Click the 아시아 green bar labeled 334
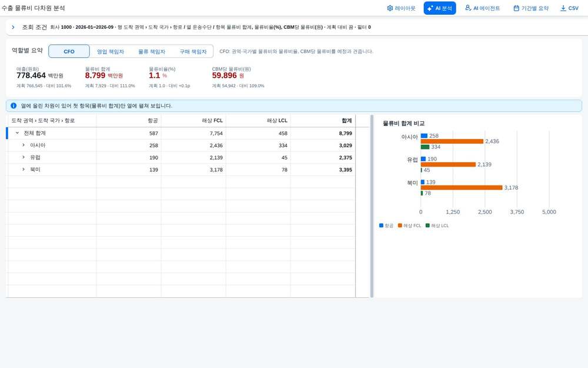 [x=425, y=147]
